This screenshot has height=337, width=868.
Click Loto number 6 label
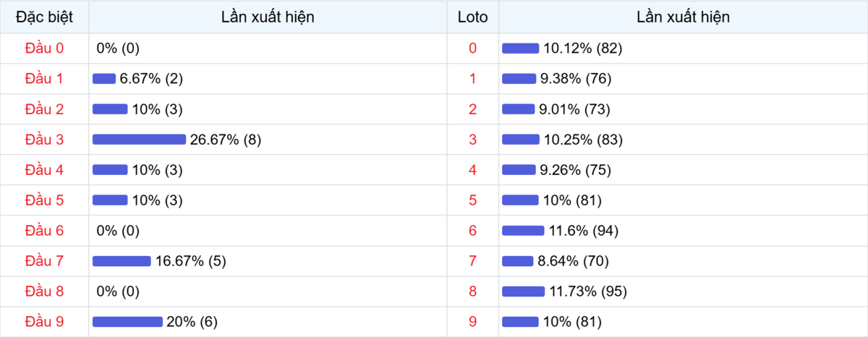pos(473,231)
